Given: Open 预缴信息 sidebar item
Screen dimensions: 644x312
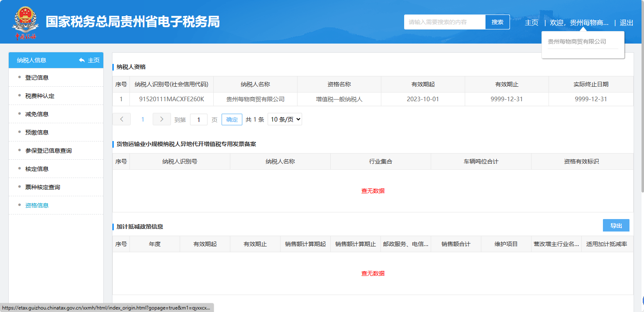Looking at the screenshot, I should click(37, 132).
